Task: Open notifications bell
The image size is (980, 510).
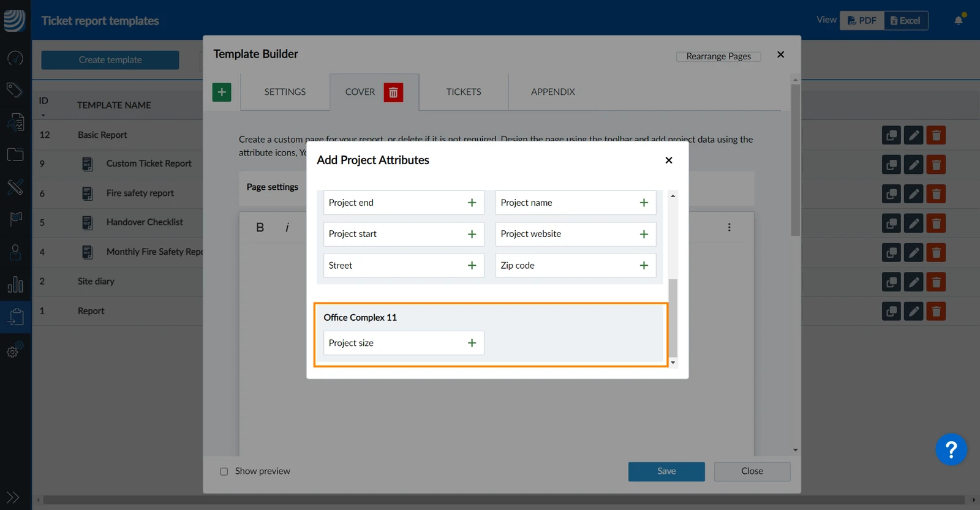Action: (x=959, y=20)
